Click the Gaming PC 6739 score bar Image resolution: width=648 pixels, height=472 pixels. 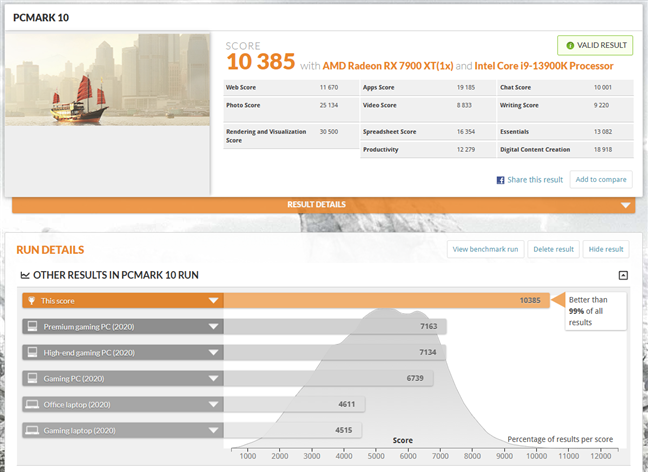329,378
